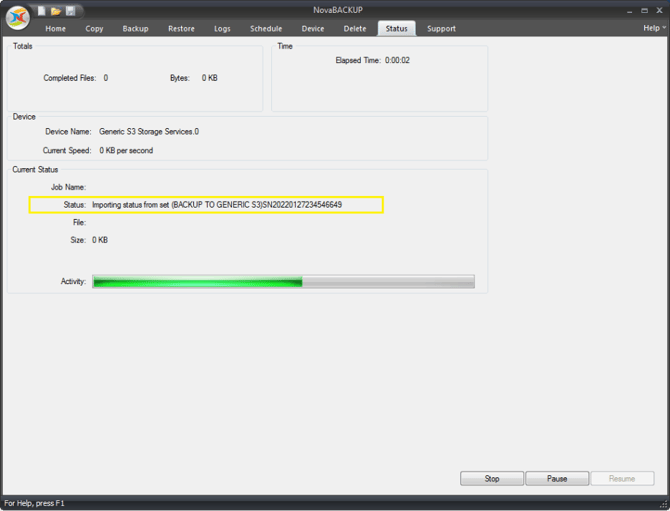Open the Support tab
The height and width of the screenshot is (511, 670).
coord(442,29)
